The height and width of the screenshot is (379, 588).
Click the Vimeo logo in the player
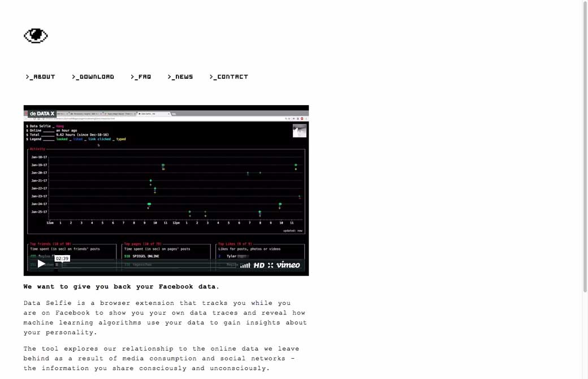(x=288, y=265)
